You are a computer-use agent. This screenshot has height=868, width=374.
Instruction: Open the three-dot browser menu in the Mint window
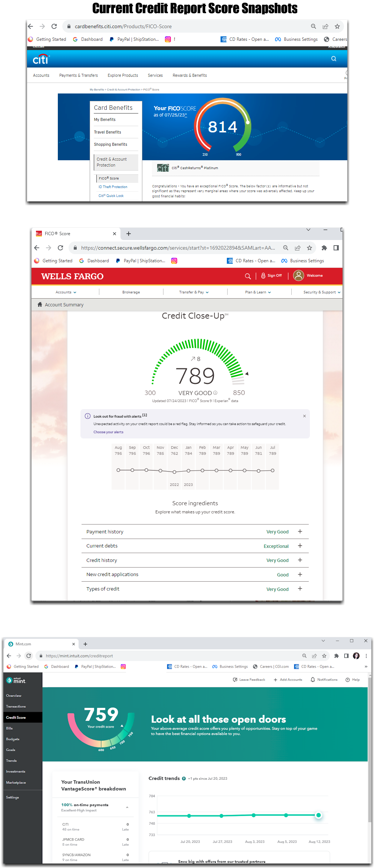pyautogui.click(x=366, y=656)
